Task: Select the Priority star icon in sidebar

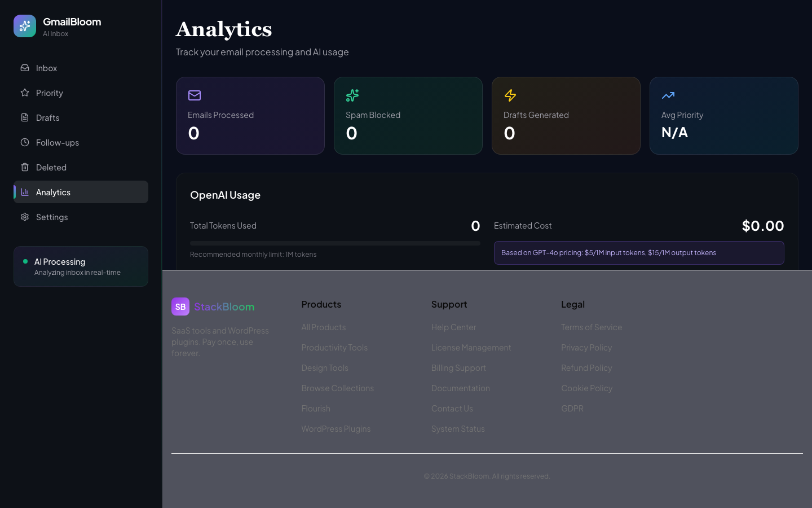Action: coord(24,93)
